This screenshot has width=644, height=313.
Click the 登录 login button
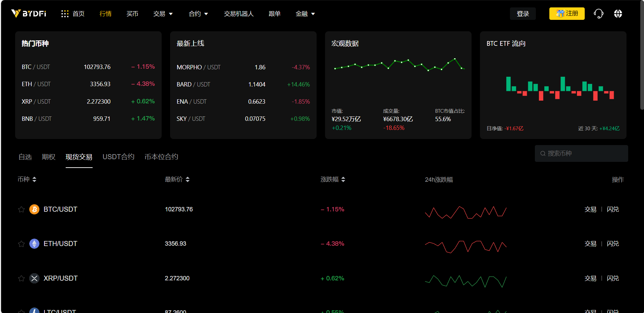pyautogui.click(x=523, y=14)
